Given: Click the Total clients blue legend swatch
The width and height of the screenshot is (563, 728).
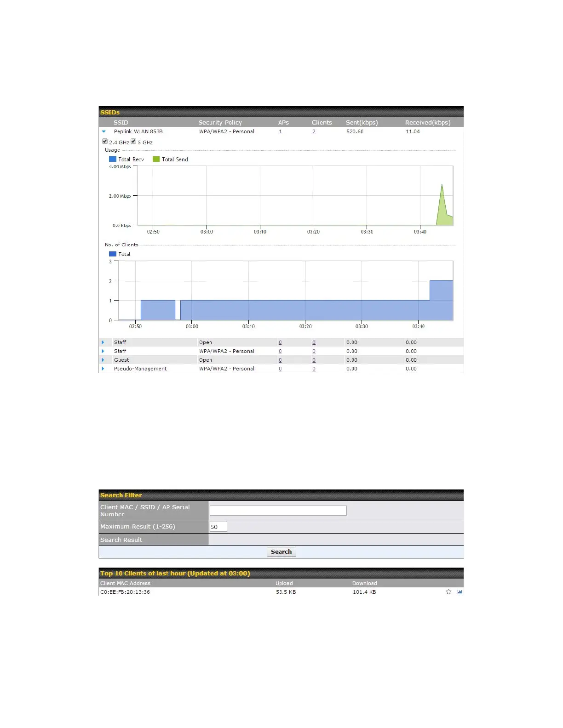Looking at the screenshot, I should 112,254.
